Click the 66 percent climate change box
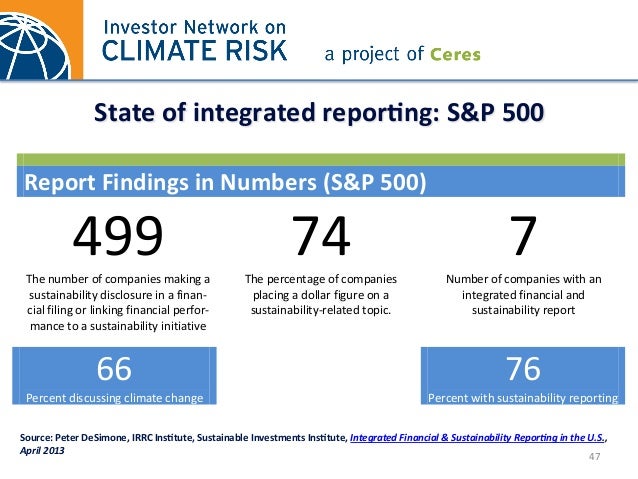Screen dimensions: 638x479 [x=114, y=376]
